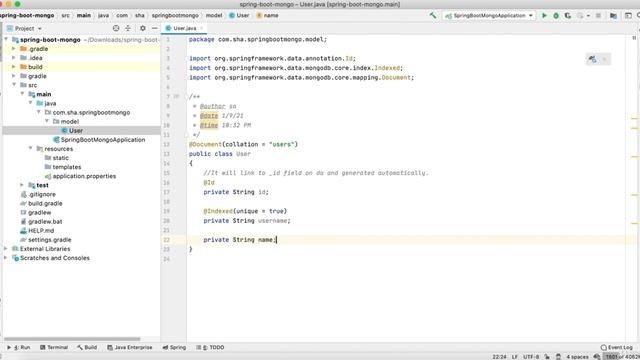Expand External Libraries node

tap(6, 249)
